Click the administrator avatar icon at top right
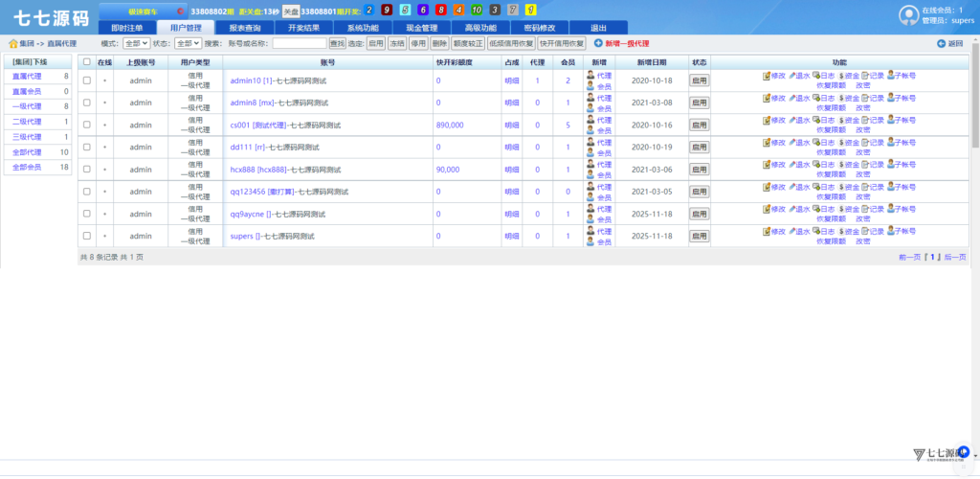Screen dimensions: 980x479 click(x=908, y=15)
